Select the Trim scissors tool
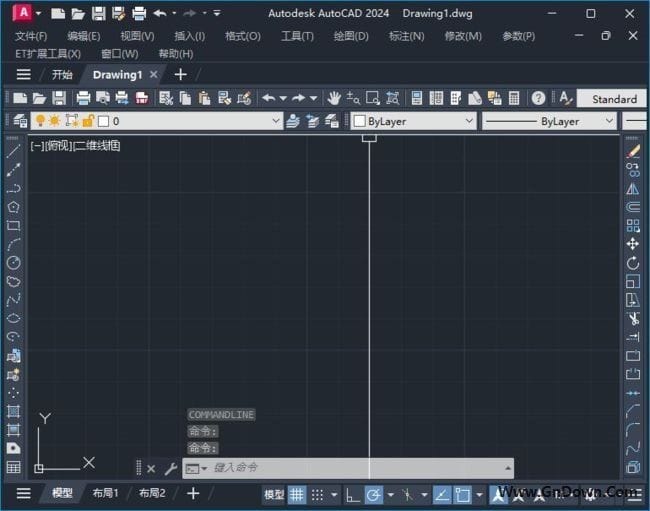The image size is (650, 511). click(633, 318)
